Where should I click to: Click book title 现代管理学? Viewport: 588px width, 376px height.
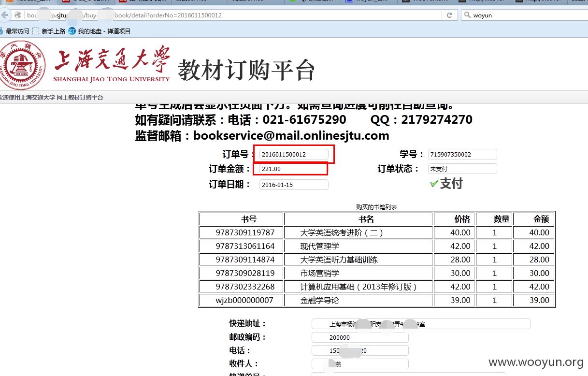coord(319,246)
